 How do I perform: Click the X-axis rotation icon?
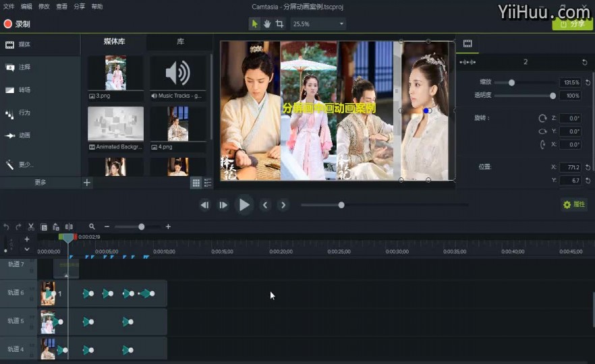(542, 144)
